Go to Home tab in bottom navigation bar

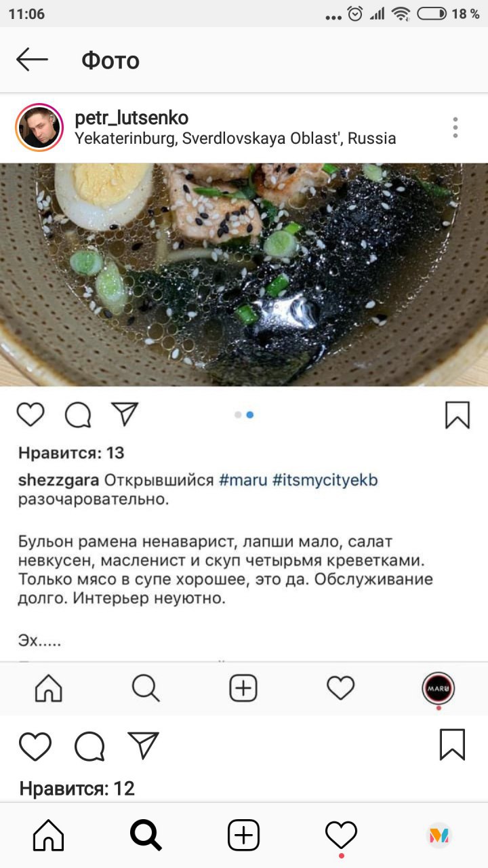coord(49,835)
